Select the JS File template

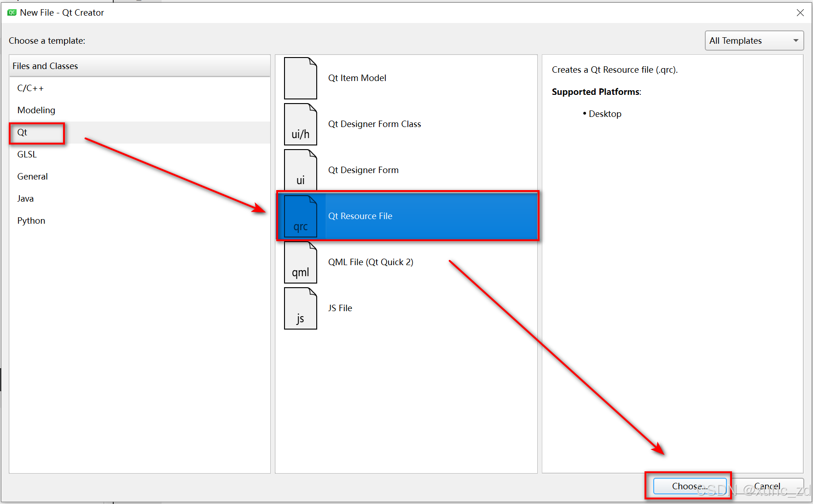pyautogui.click(x=406, y=308)
